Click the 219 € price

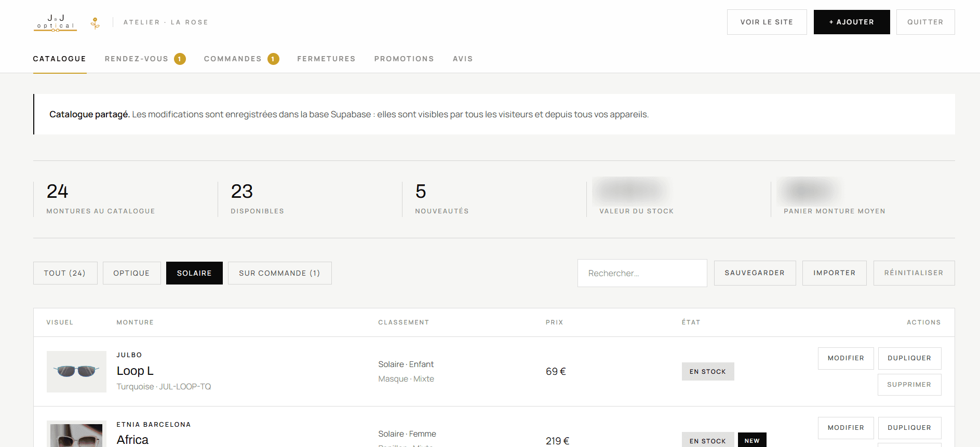[x=557, y=441]
